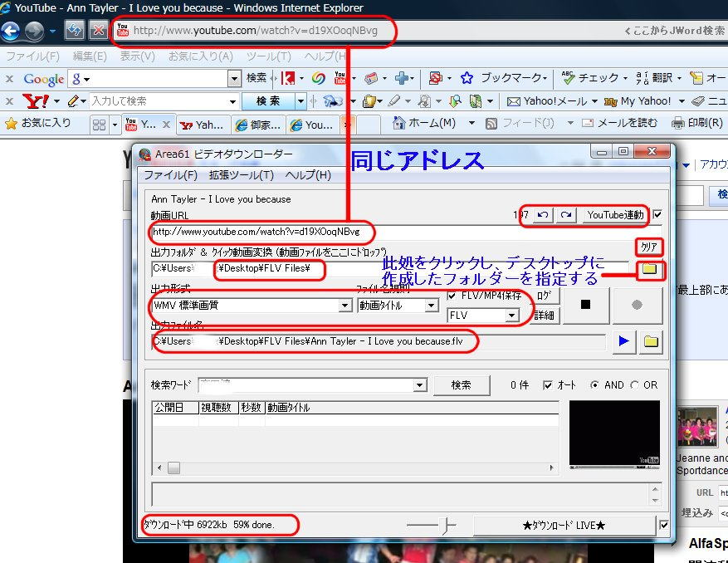Click the 動画URL input field
The width and height of the screenshot is (728, 563).
point(406,232)
